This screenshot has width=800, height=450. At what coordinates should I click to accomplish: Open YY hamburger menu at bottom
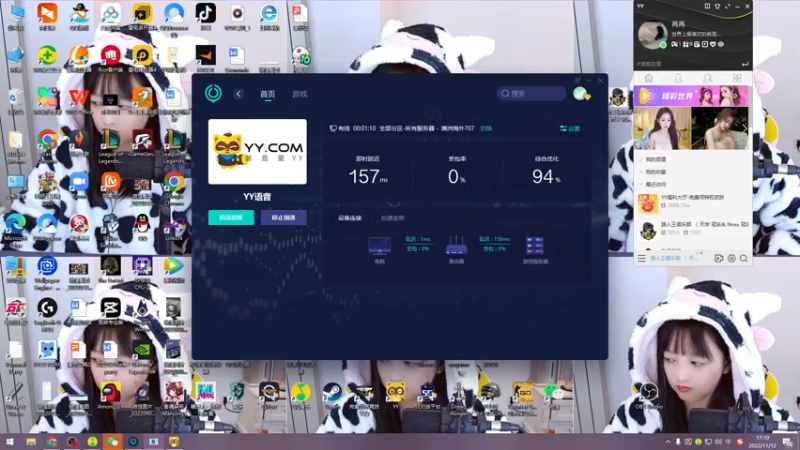point(641,259)
